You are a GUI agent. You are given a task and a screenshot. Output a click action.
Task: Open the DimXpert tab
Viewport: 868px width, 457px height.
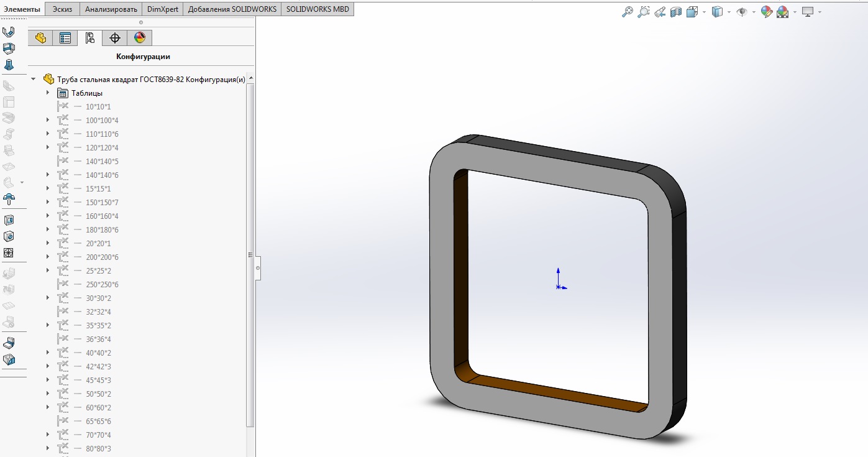pyautogui.click(x=163, y=9)
